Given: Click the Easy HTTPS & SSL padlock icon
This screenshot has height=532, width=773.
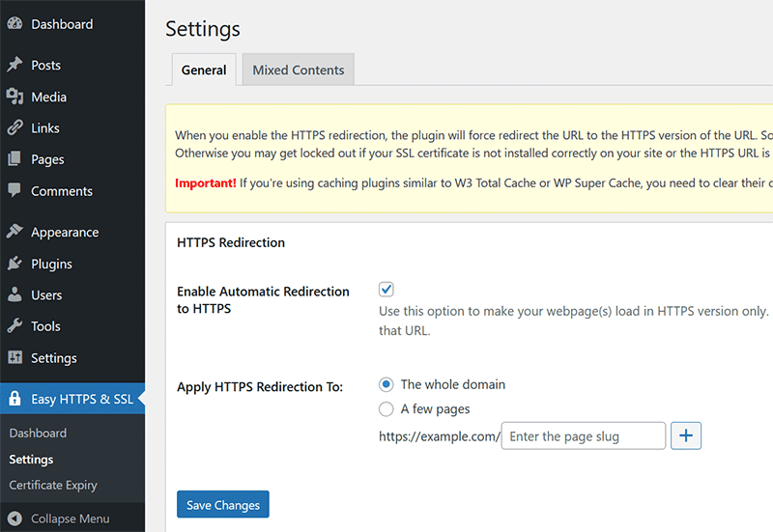Looking at the screenshot, I should tap(14, 399).
